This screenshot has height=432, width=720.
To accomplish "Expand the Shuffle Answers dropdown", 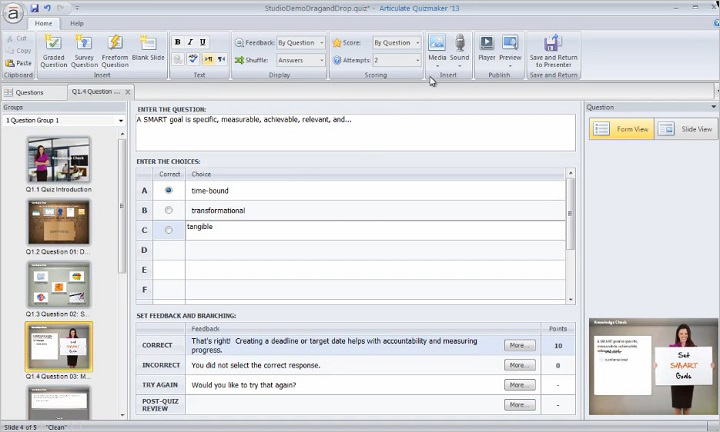I will coord(301,60).
